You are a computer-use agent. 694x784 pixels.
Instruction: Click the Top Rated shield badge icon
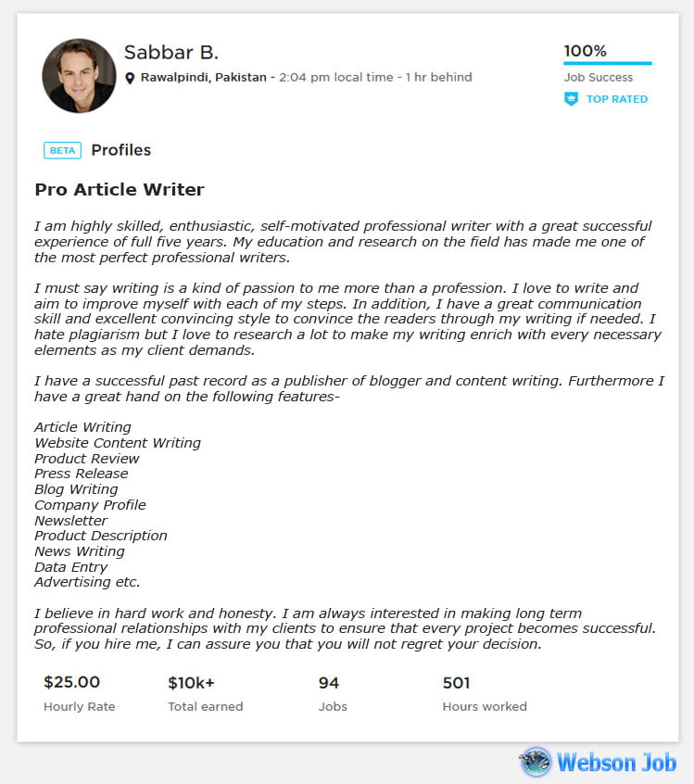[571, 99]
